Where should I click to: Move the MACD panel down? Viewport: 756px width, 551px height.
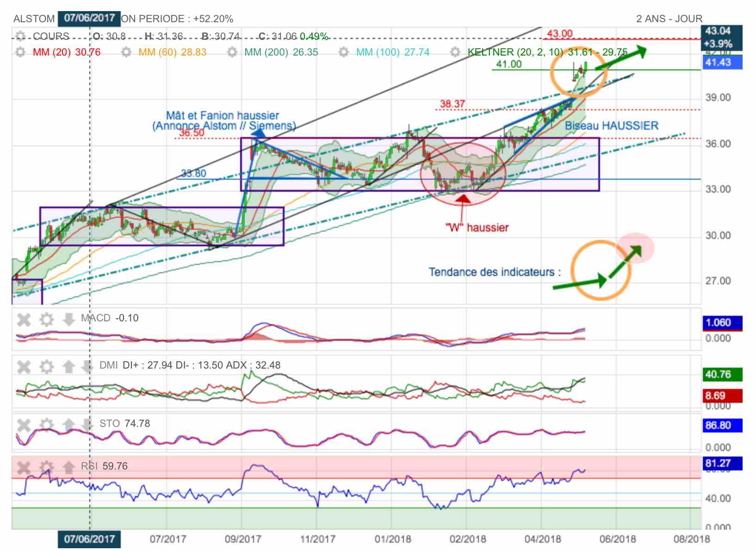[x=68, y=319]
